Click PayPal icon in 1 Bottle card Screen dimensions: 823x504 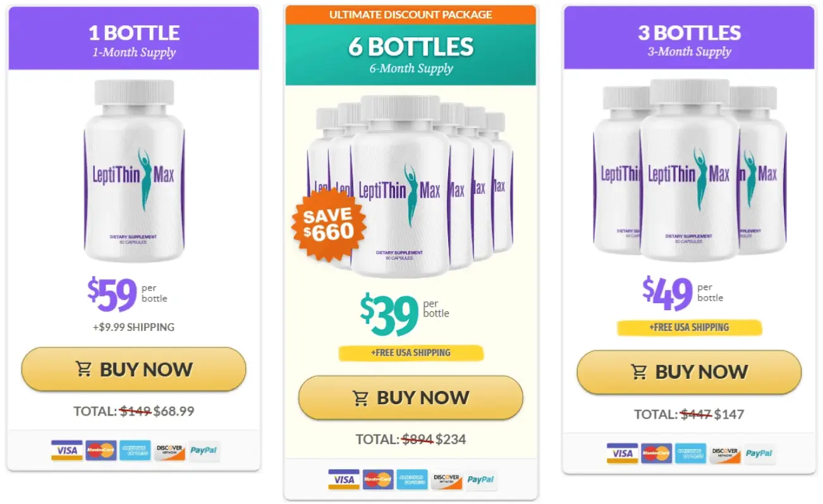pyautogui.click(x=204, y=450)
